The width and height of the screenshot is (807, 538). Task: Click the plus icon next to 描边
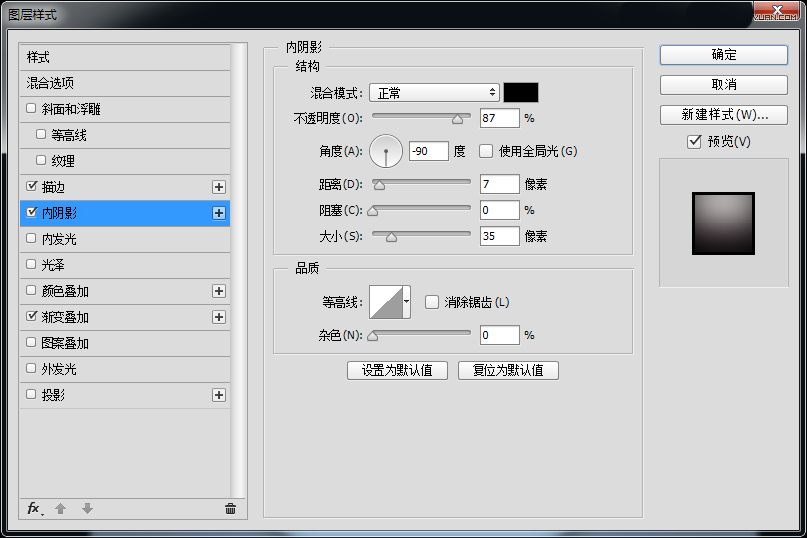pos(219,187)
